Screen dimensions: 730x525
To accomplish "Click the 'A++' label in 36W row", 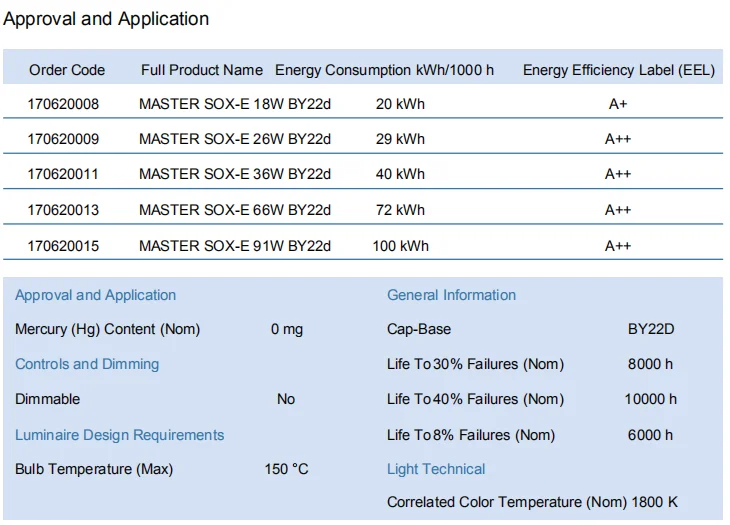I will click(618, 174).
